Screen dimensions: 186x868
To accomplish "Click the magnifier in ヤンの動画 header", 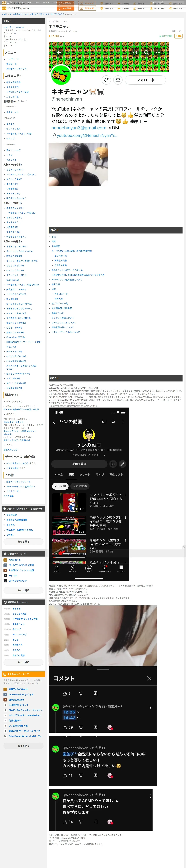I will pos(113,422).
